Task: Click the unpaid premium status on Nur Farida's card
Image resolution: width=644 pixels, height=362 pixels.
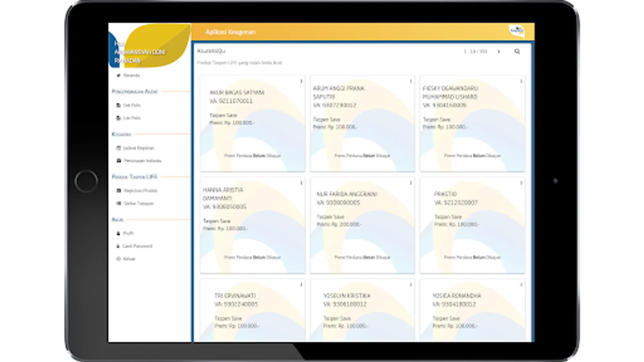Action: click(x=362, y=257)
